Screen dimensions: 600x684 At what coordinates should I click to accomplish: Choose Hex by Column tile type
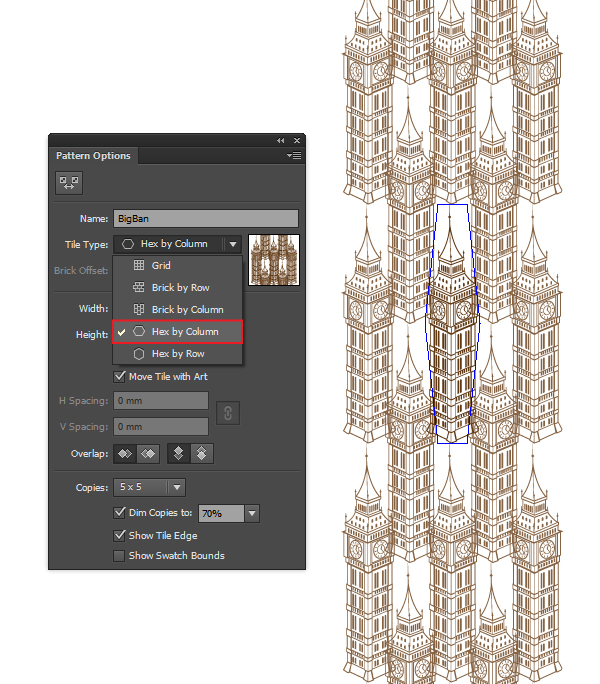177,332
